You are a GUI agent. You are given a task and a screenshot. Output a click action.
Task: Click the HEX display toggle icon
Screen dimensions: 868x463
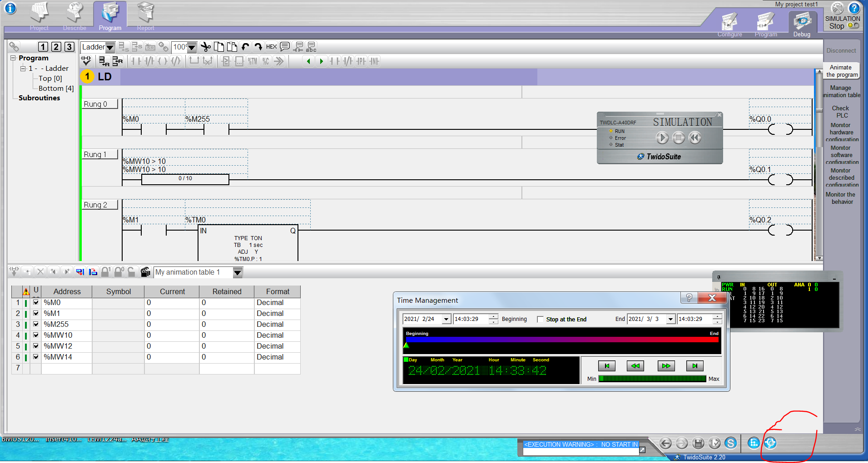271,47
